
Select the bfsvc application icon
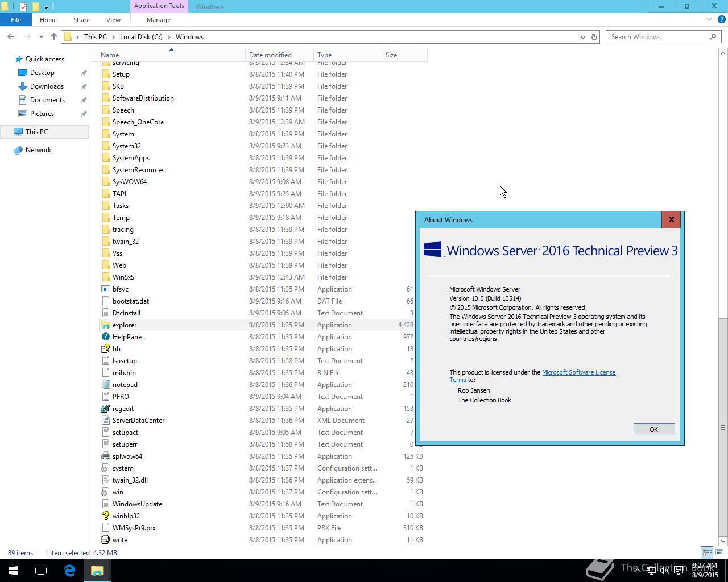[x=105, y=289]
